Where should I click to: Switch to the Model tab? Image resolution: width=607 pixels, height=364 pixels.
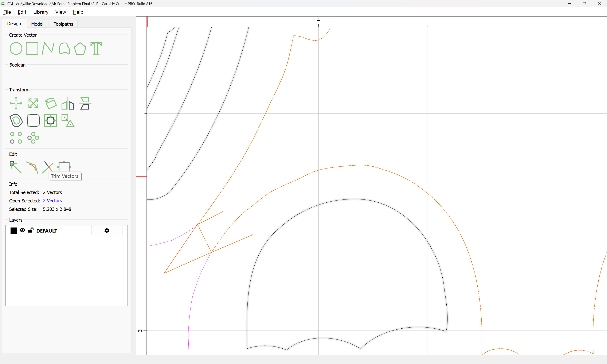coord(37,24)
